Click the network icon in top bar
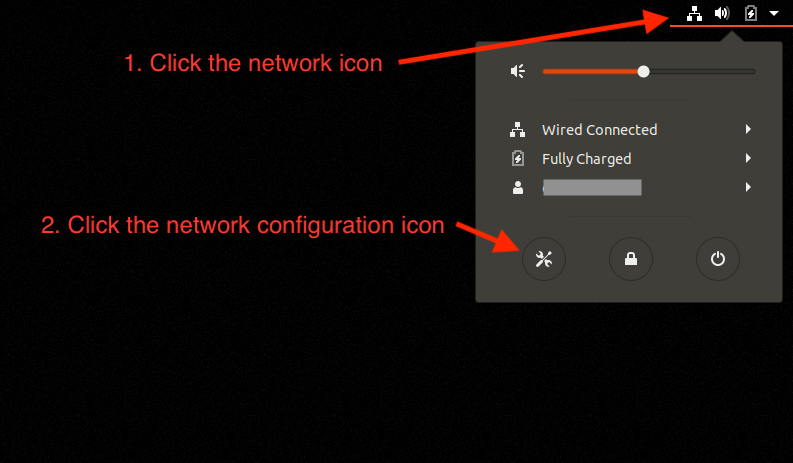 tap(694, 14)
